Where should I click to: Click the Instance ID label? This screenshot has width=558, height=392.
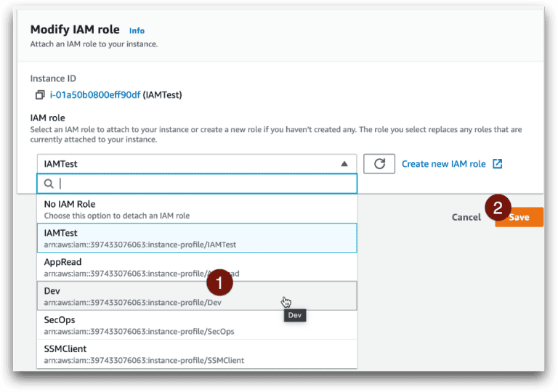coord(53,78)
